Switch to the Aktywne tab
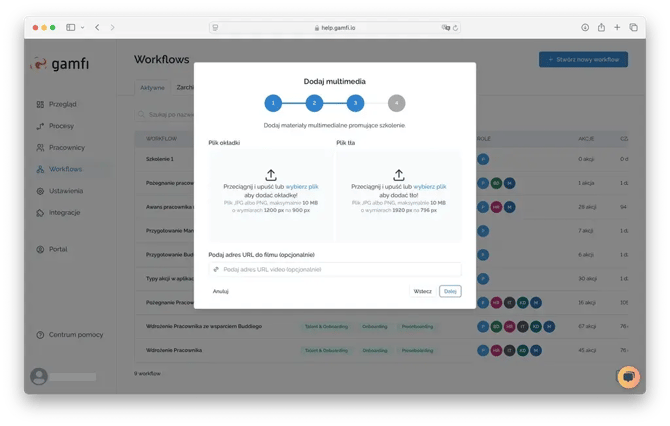Image resolution: width=670 pixels, height=426 pixels. point(153,88)
